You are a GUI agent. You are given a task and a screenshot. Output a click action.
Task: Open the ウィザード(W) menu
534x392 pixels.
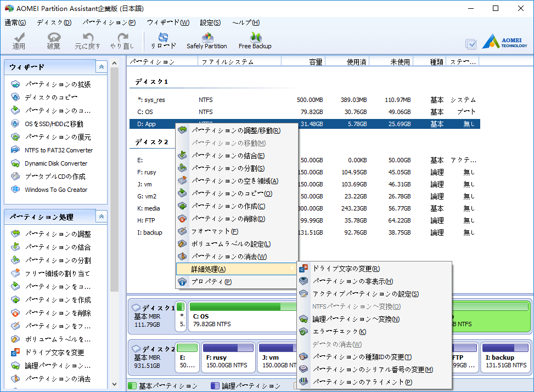(168, 22)
